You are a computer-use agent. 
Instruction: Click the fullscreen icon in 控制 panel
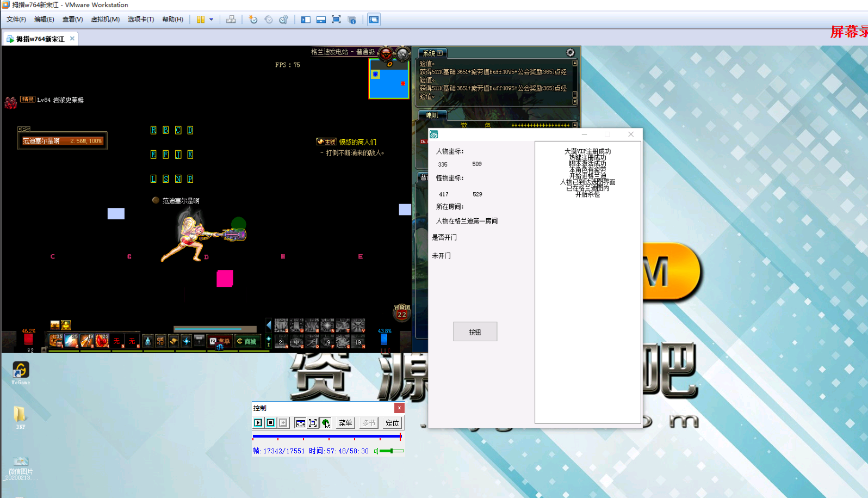313,423
